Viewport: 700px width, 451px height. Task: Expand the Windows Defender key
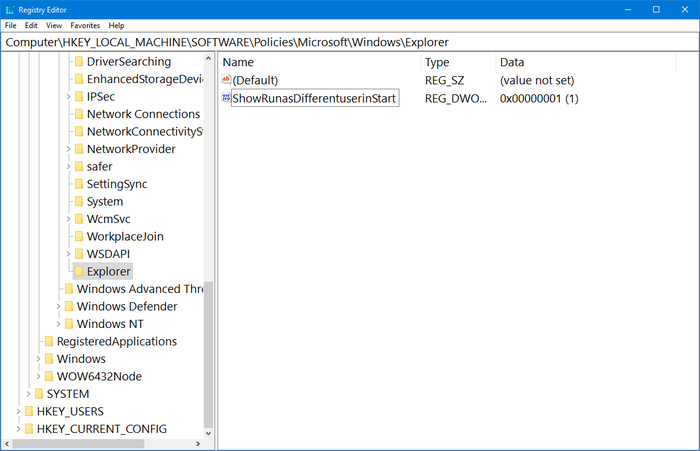(58, 306)
